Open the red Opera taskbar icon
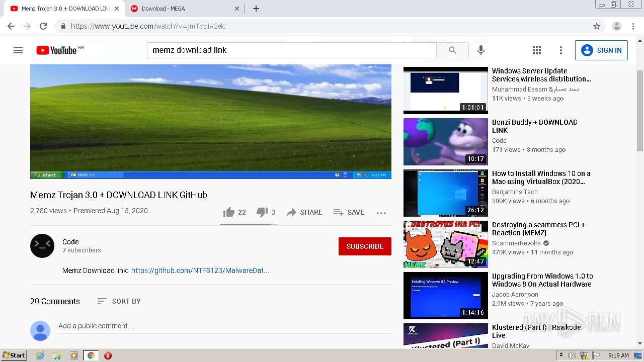Viewport: 644px width, 362px height. click(108, 355)
